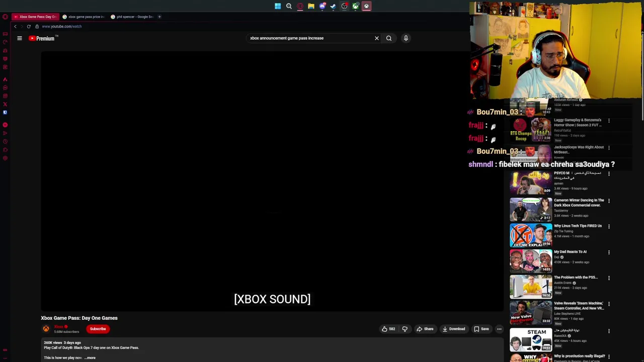644x362 pixels.
Task: Open 'The Problem with the PS5...' title
Action: pos(576,278)
